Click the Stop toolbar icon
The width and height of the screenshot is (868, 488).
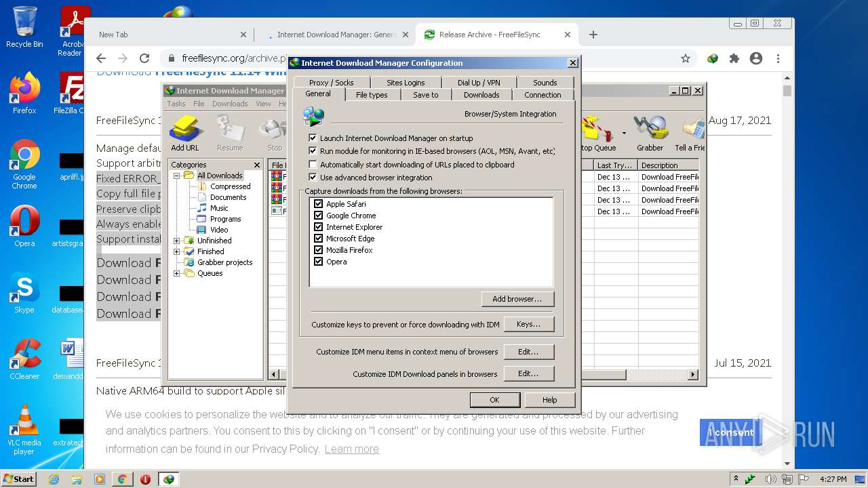[x=275, y=134]
